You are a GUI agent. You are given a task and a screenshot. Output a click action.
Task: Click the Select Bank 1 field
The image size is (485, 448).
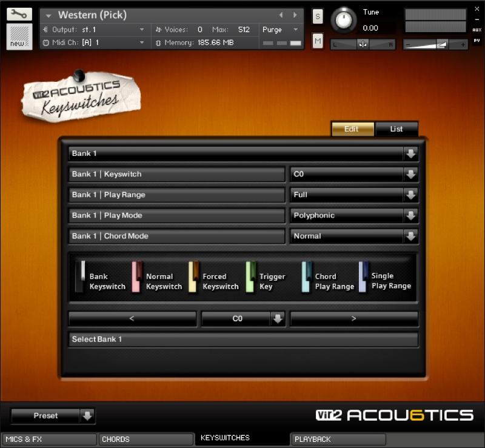click(243, 339)
